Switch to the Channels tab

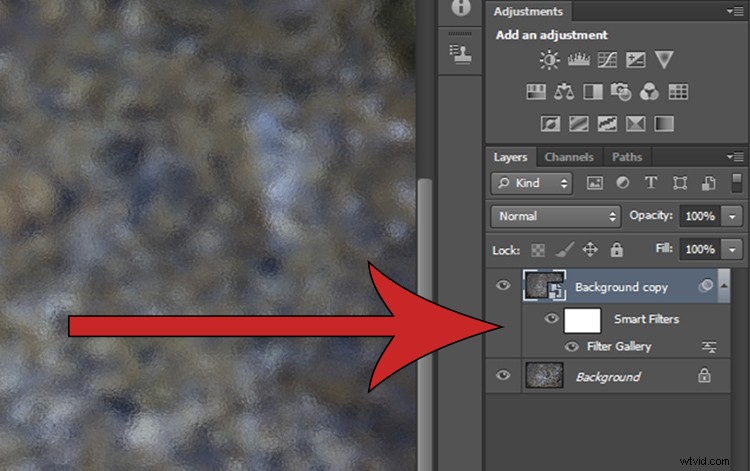569,157
